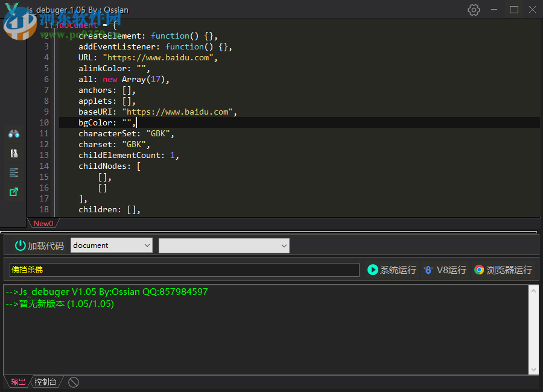Click the 输出 tab label
Image resolution: width=543 pixels, height=392 pixels.
[18, 381]
